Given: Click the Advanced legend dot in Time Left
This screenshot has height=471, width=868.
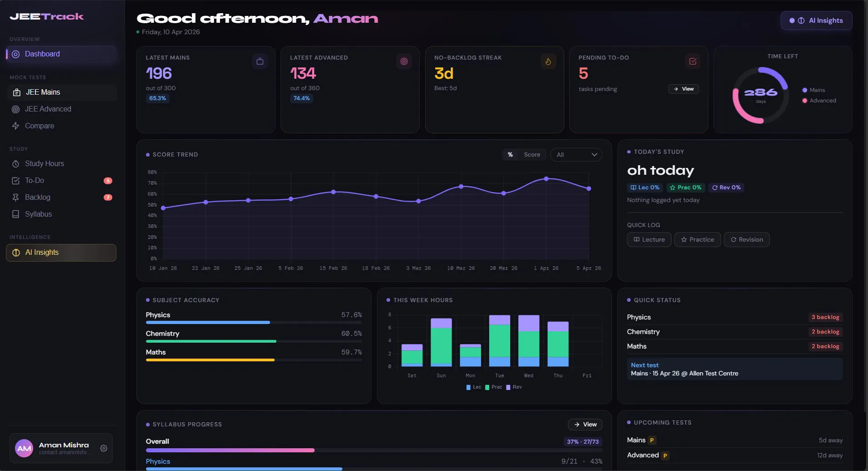Looking at the screenshot, I should (x=805, y=101).
